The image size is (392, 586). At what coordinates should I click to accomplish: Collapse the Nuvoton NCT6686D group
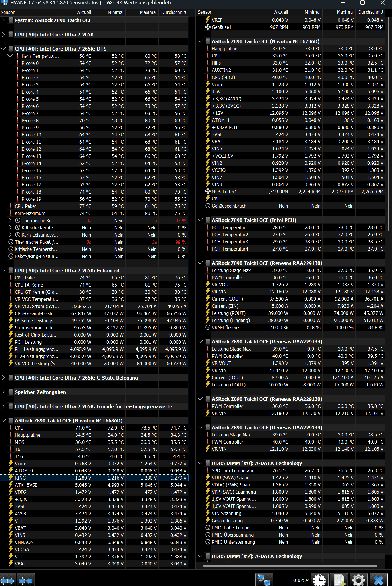pos(3,420)
